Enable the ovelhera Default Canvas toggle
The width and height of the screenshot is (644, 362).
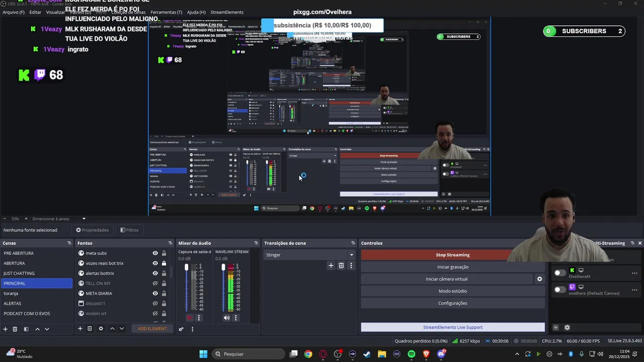pyautogui.click(x=559, y=290)
